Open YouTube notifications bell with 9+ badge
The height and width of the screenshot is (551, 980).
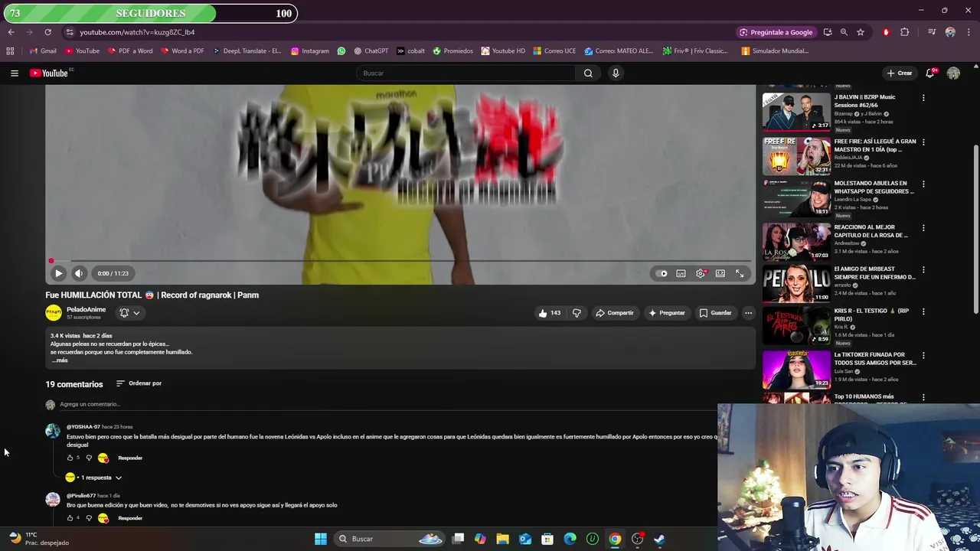coord(929,73)
